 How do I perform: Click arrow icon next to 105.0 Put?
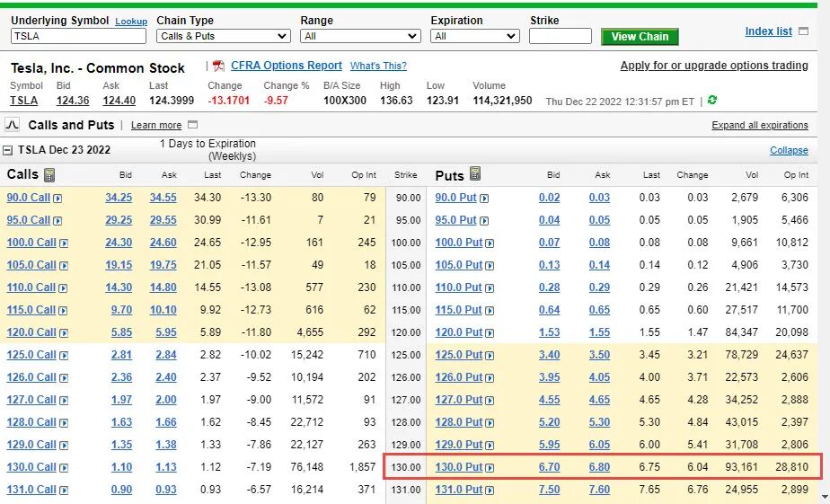pyautogui.click(x=490, y=266)
